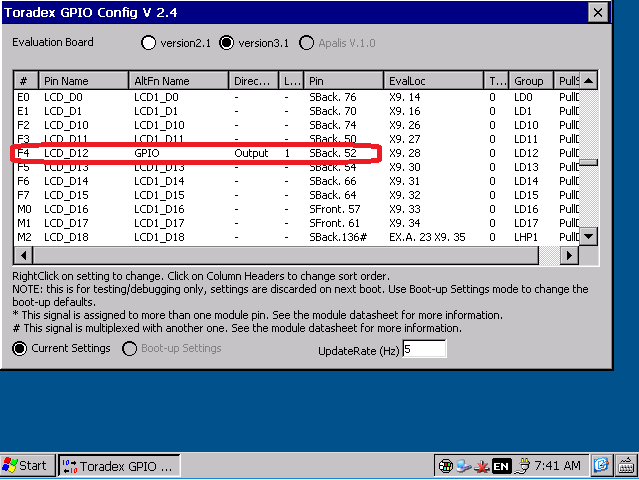Sort by the Group column header
This screenshot has height=480, width=639.
(x=531, y=81)
